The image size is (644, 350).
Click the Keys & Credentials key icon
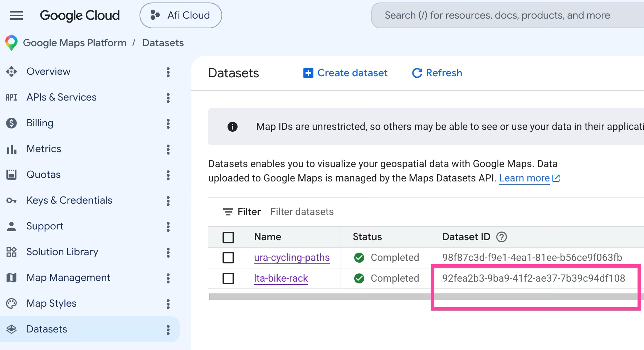(11, 200)
